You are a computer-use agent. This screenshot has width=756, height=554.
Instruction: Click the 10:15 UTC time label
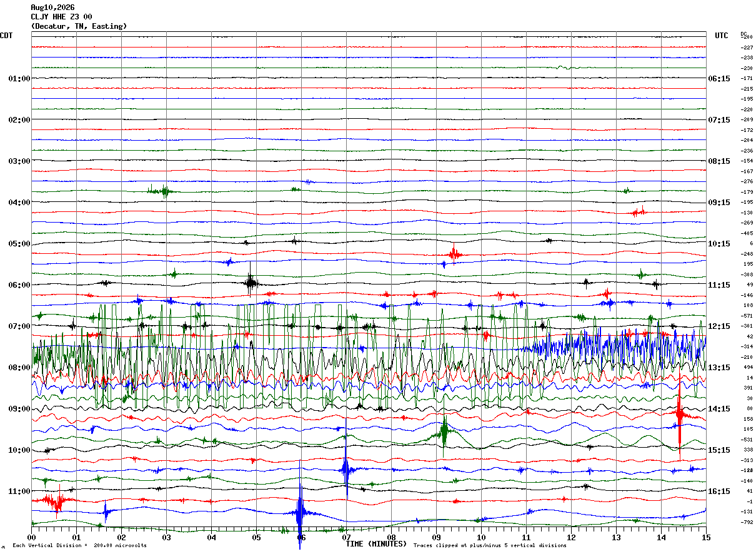coord(719,244)
